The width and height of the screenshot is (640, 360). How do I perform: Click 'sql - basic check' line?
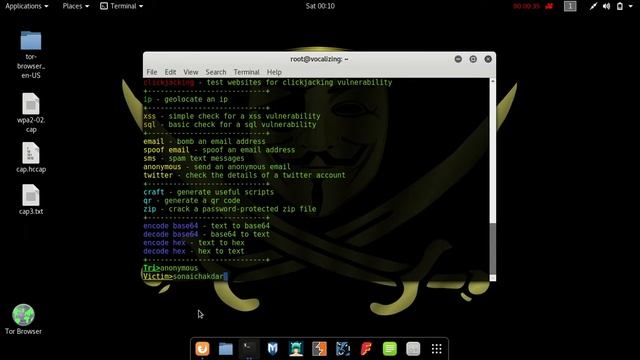tap(230, 124)
